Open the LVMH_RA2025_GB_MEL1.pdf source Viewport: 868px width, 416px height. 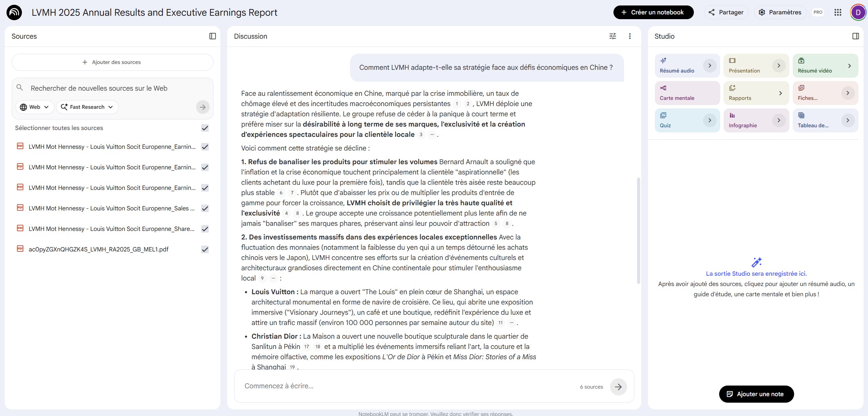point(99,249)
